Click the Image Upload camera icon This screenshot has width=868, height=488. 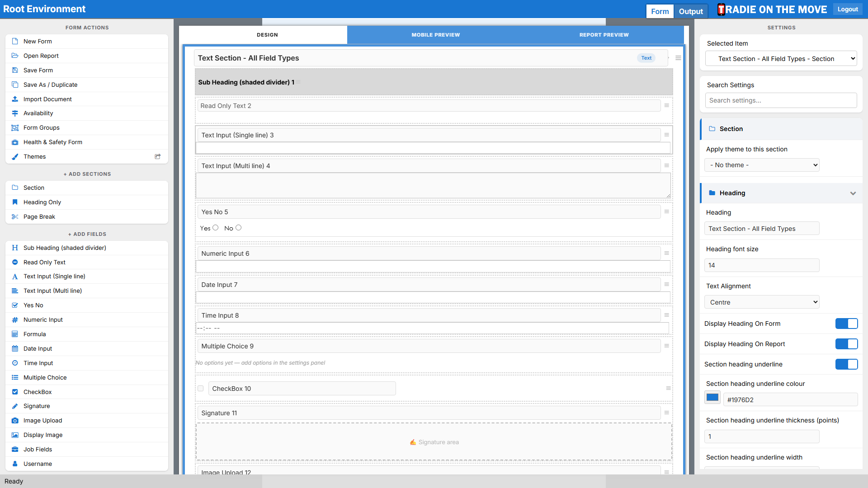pyautogui.click(x=15, y=420)
